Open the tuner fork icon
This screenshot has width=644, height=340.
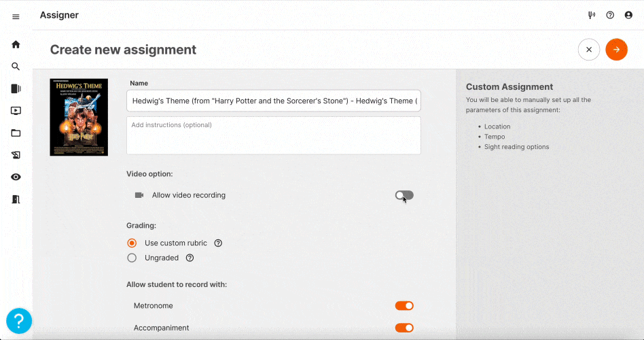tap(591, 15)
